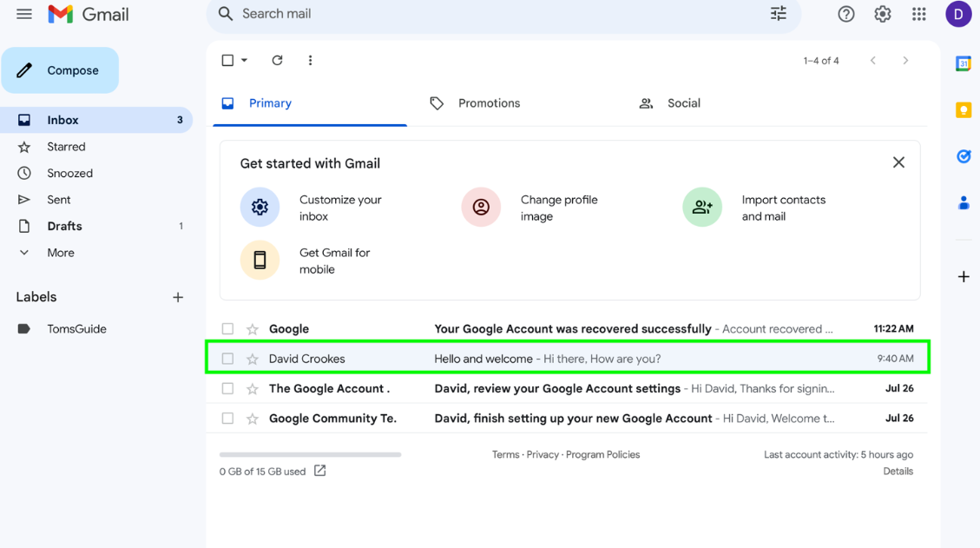Open account activity Details link

click(x=898, y=472)
